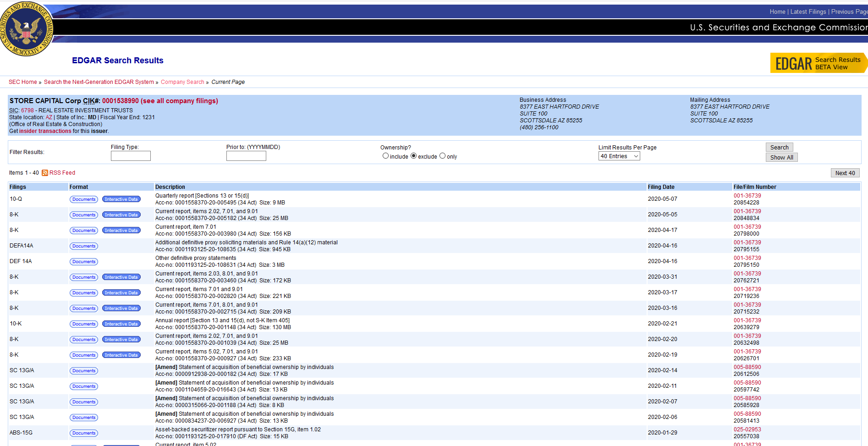Image resolution: width=868 pixels, height=446 pixels.
Task: Open Documents for the ABS-15G filing
Action: pos(84,433)
